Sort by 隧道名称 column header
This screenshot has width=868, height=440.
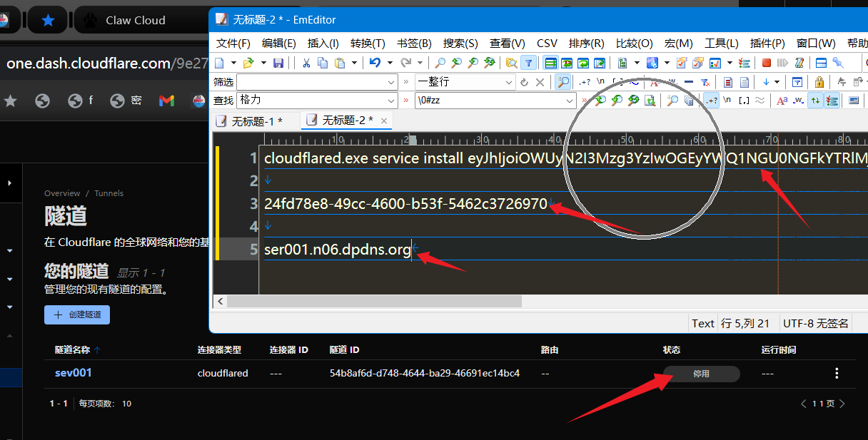(x=77, y=349)
